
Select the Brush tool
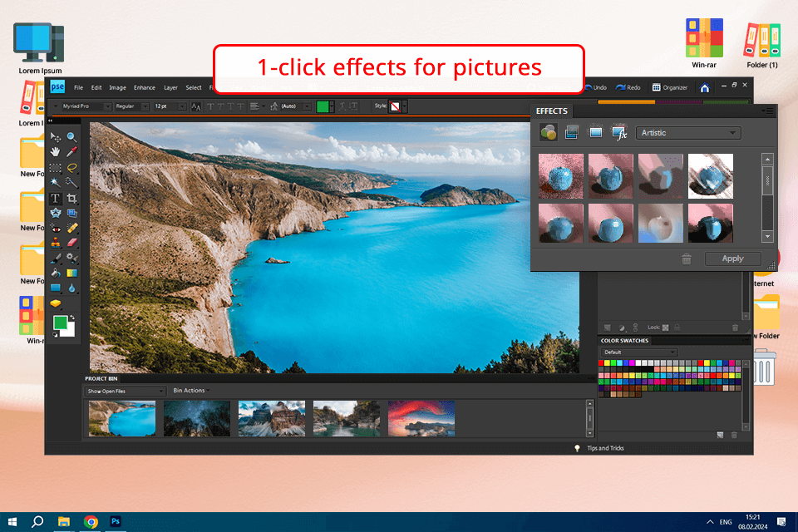(56, 259)
